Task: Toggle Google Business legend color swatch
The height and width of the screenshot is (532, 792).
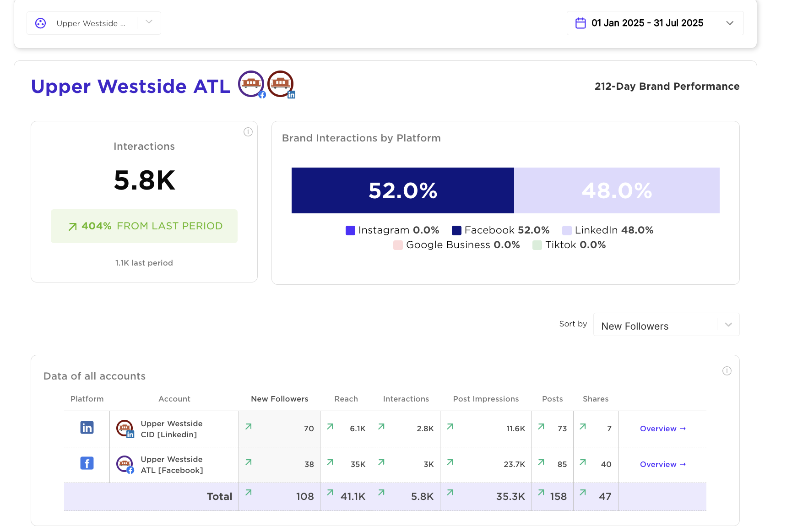Action: (x=398, y=245)
